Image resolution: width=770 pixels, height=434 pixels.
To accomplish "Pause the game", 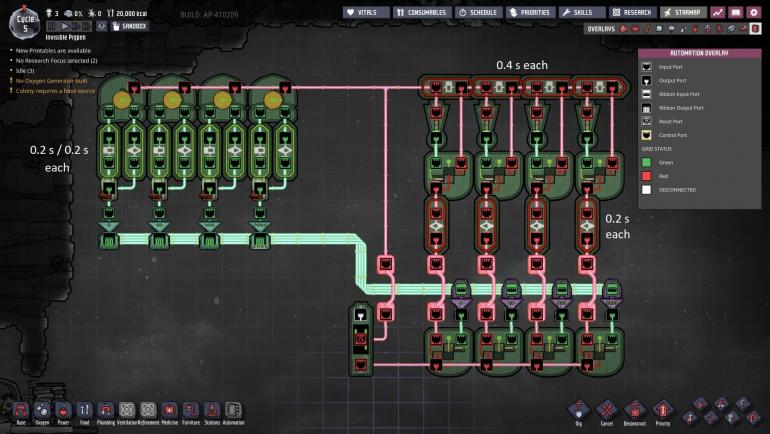I will 52,26.
